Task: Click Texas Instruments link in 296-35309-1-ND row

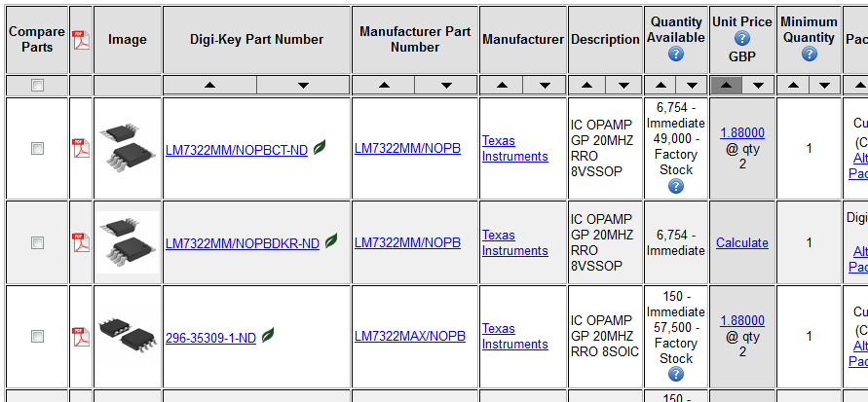Action: [x=514, y=336]
